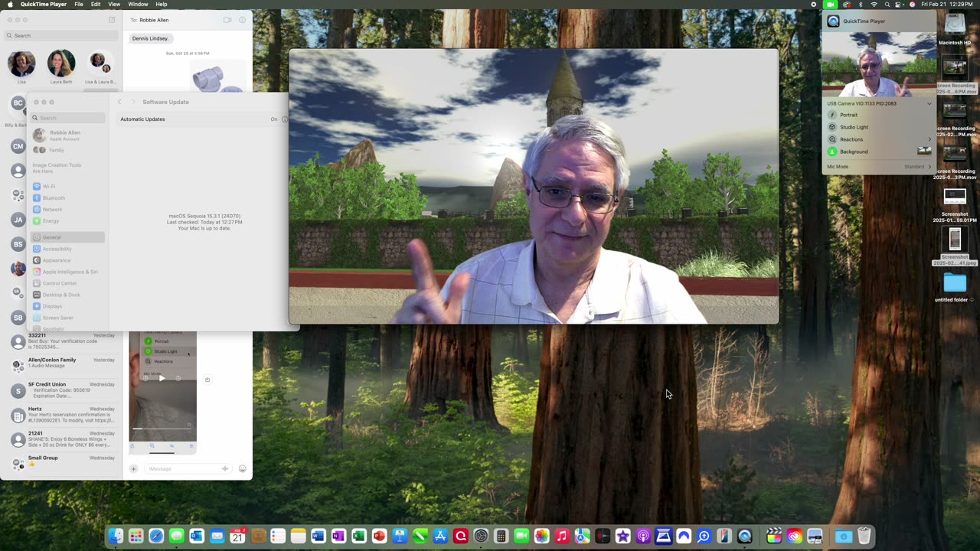The height and width of the screenshot is (551, 980).
Task: Select the Lisa pinned conversation
Action: point(21,65)
